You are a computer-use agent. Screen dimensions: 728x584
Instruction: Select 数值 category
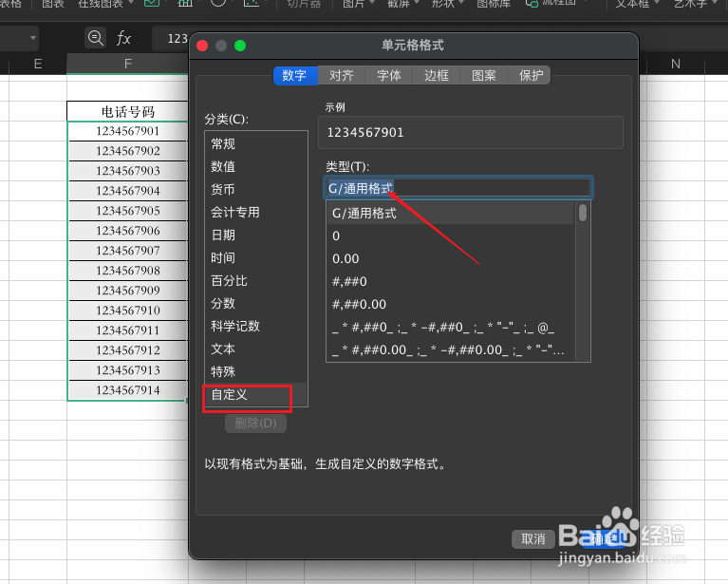255,167
